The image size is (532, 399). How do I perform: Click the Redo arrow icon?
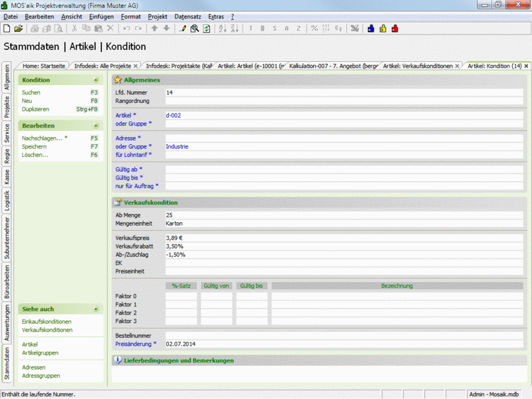pyautogui.click(x=138, y=29)
